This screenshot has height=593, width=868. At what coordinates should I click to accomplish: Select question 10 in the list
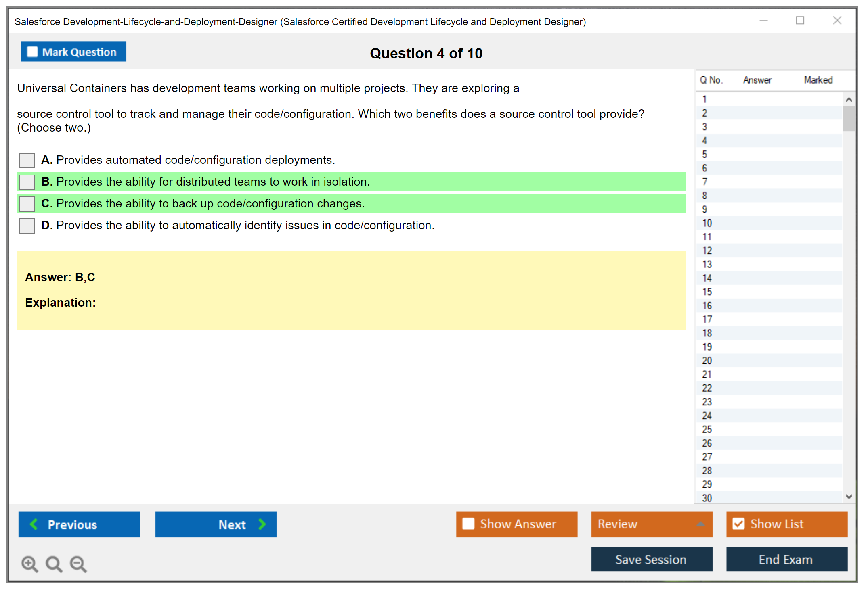(x=707, y=223)
